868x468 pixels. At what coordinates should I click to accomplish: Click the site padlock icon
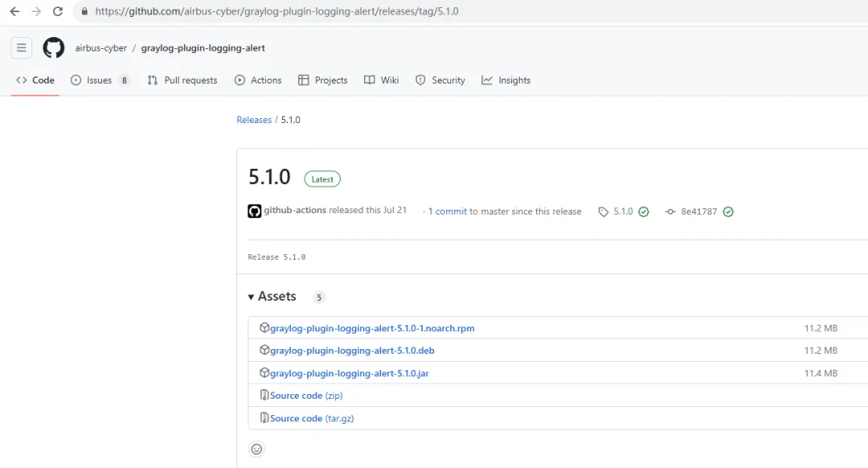click(x=84, y=12)
